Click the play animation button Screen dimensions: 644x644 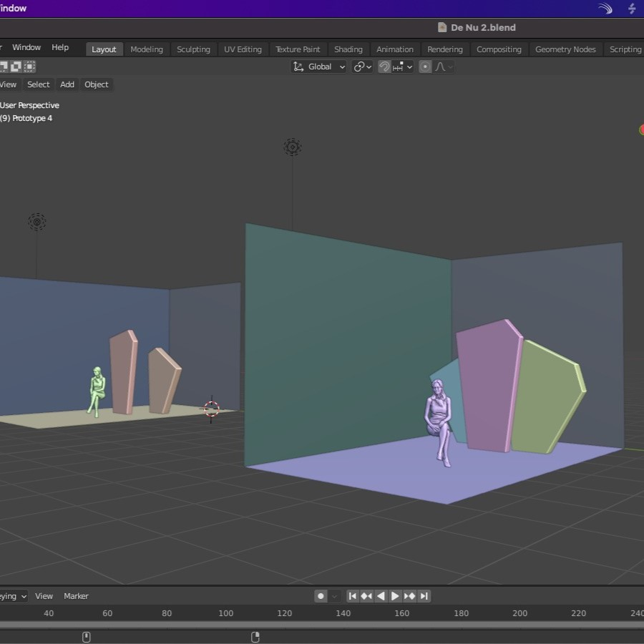(395, 596)
